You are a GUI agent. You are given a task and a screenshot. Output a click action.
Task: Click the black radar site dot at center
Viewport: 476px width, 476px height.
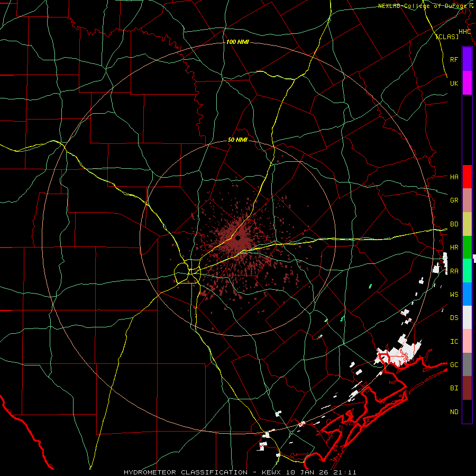[238, 238]
